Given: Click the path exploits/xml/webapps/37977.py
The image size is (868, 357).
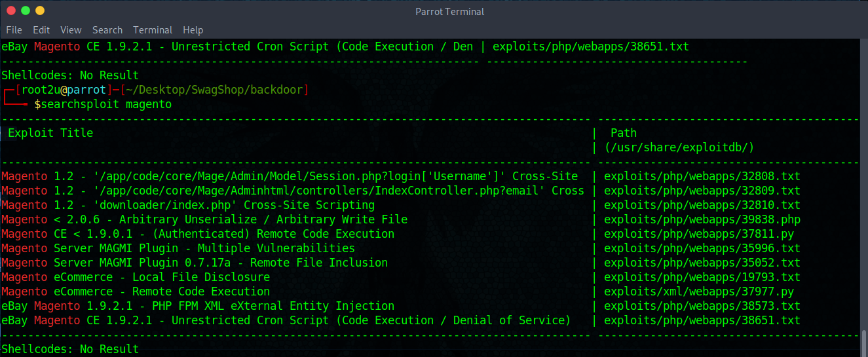Looking at the screenshot, I should [699, 291].
